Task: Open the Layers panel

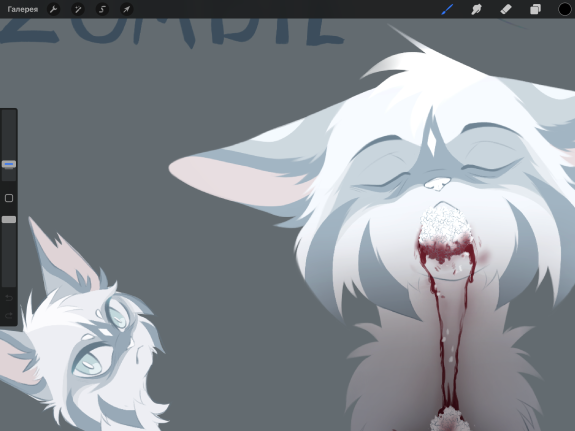Action: click(535, 9)
